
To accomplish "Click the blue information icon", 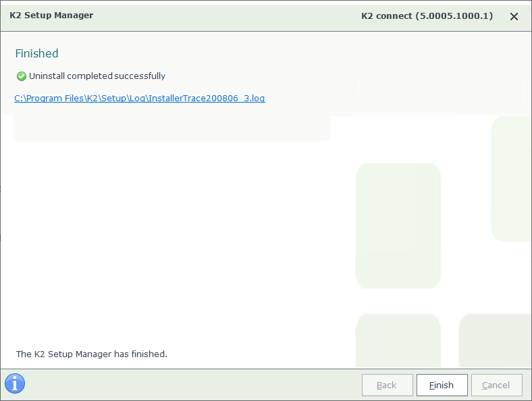I will click(15, 383).
